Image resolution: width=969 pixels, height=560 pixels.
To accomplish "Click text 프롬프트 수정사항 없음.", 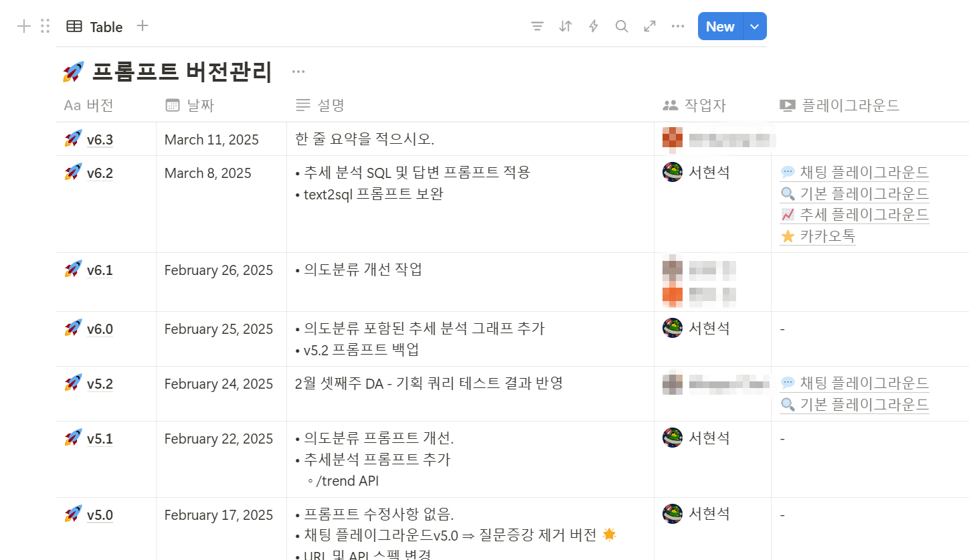I will click(x=379, y=515).
